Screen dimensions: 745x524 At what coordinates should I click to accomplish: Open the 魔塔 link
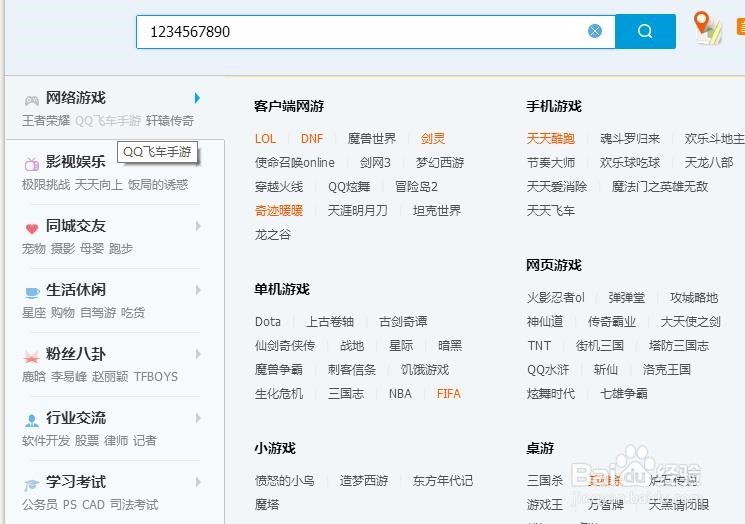click(x=267, y=505)
